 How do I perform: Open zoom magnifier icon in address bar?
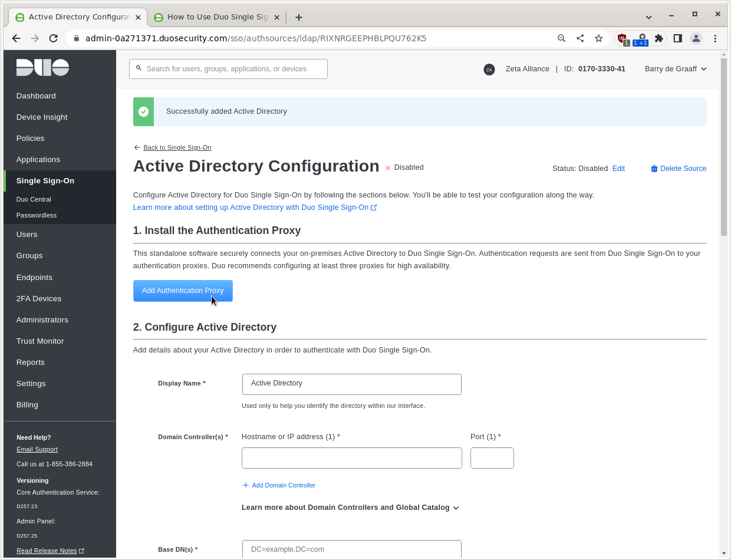click(561, 38)
